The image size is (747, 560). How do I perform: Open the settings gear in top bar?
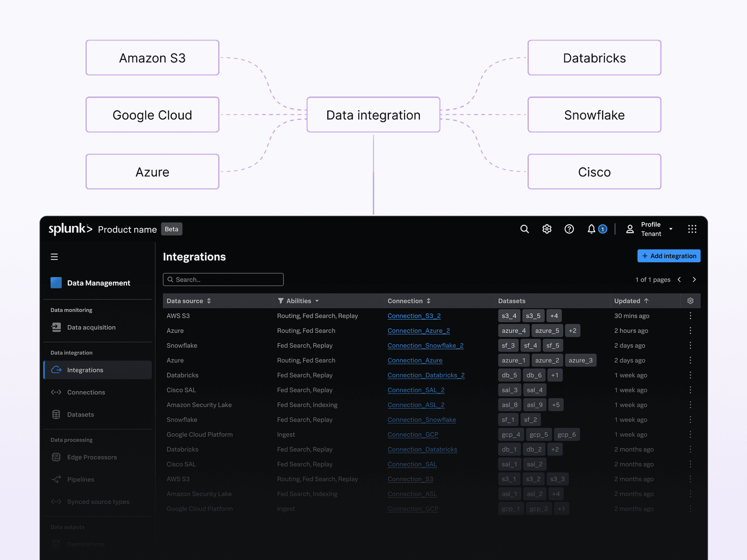[x=547, y=229]
